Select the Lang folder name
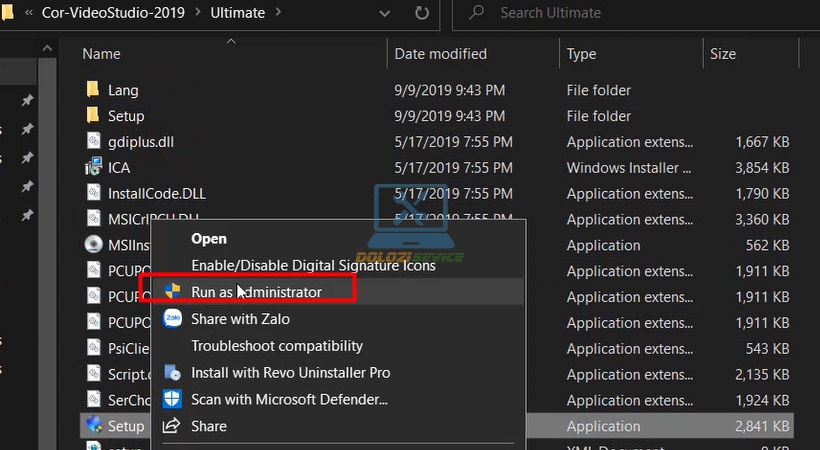 click(123, 90)
